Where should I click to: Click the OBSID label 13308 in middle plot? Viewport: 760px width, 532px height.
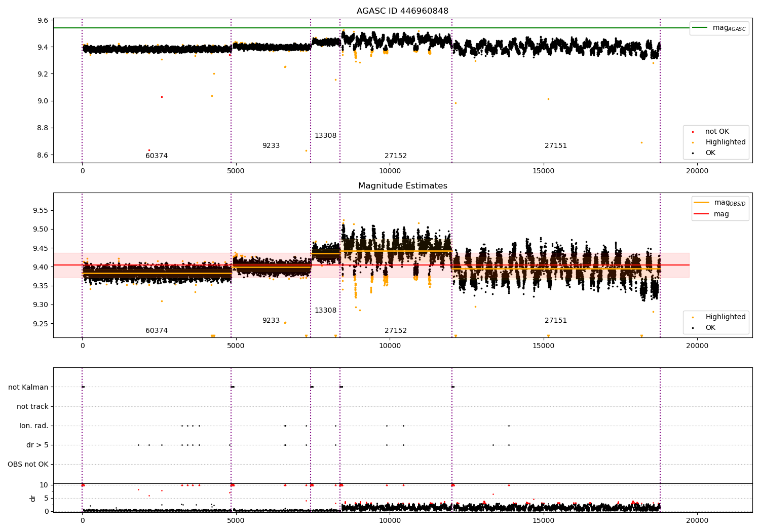click(325, 311)
